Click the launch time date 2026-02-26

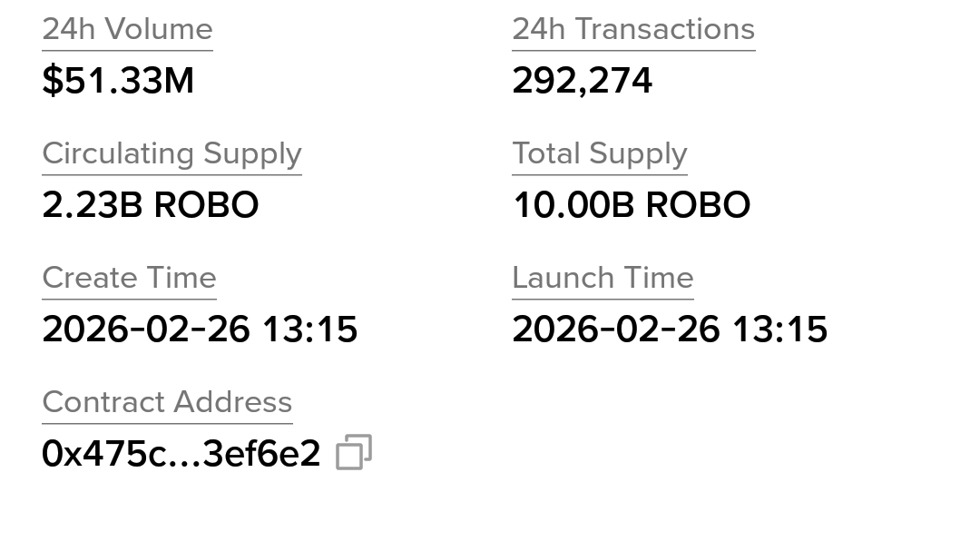[x=616, y=329]
